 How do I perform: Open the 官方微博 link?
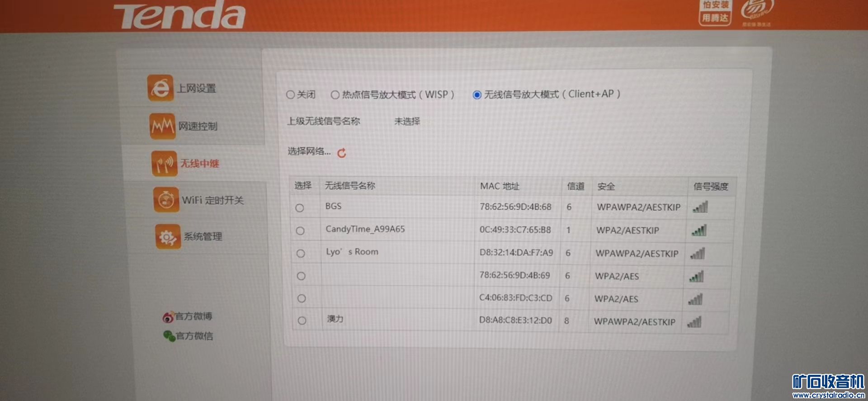pos(193,316)
